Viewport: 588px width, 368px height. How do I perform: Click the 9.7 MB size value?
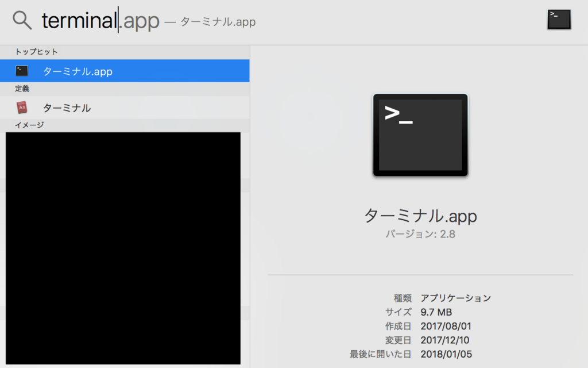[436, 312]
